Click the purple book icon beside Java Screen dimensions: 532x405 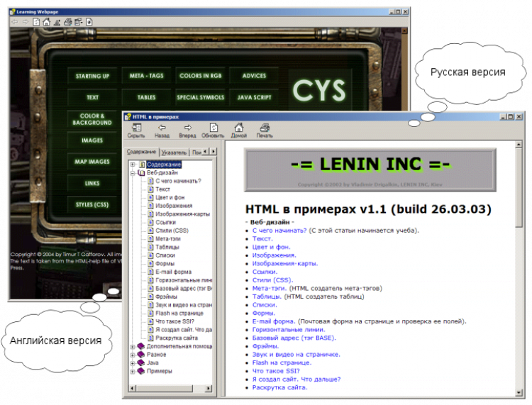[x=141, y=363]
